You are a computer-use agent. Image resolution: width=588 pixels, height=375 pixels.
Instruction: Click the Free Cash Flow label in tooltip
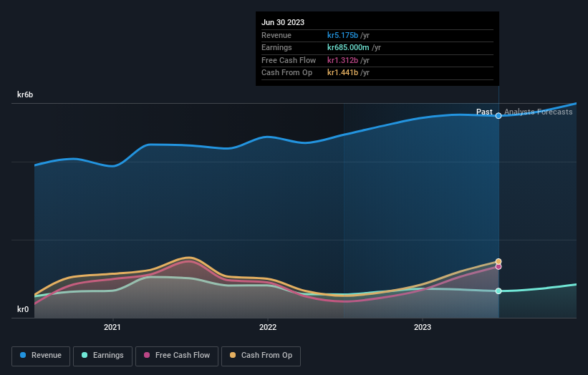click(289, 60)
